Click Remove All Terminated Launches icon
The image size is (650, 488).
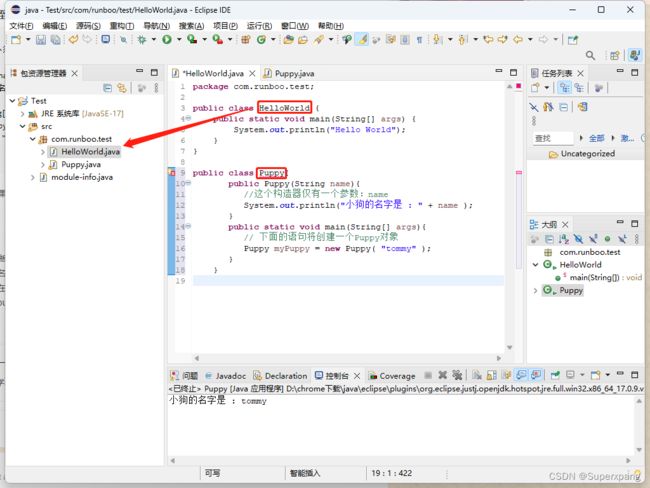pos(457,375)
